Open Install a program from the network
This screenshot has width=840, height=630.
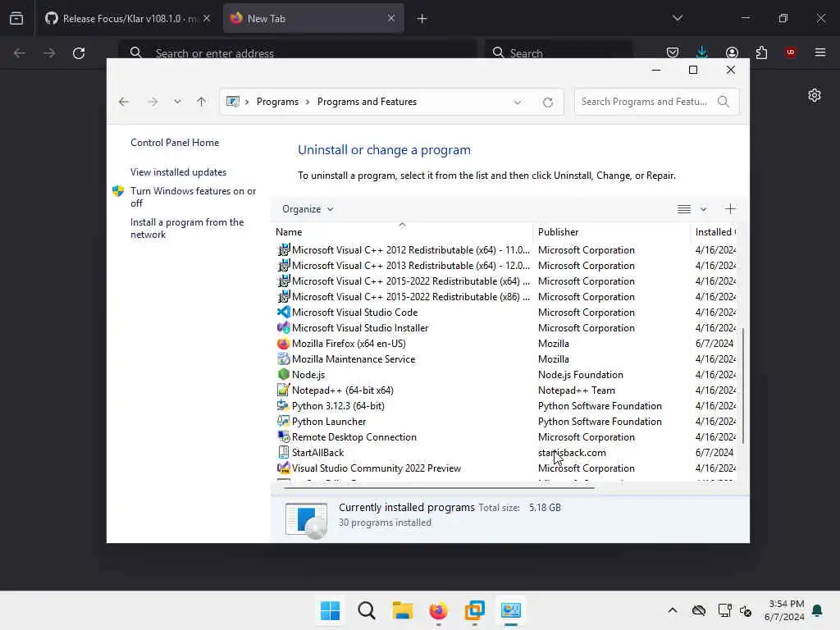pyautogui.click(x=187, y=228)
